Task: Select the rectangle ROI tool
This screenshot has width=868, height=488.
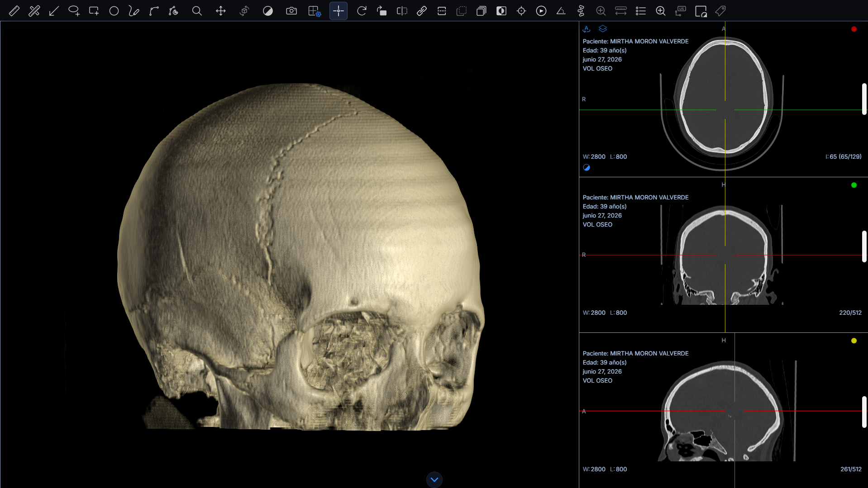Action: [94, 11]
